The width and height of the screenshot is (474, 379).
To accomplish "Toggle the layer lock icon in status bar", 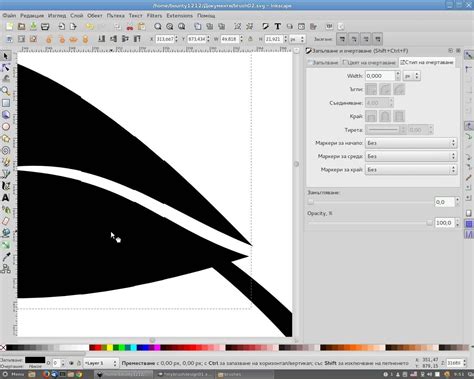I will coord(79,363).
